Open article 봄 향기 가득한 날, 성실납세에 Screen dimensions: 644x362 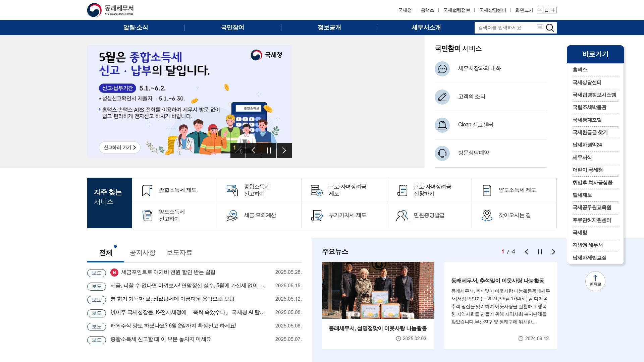pyautogui.click(x=172, y=299)
